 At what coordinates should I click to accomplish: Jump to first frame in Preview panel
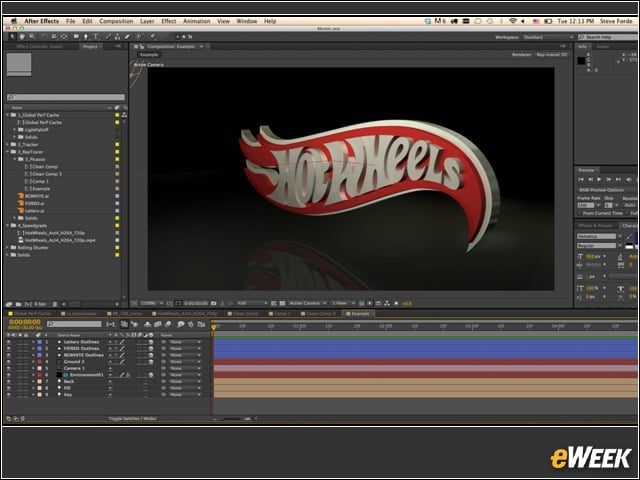point(581,179)
